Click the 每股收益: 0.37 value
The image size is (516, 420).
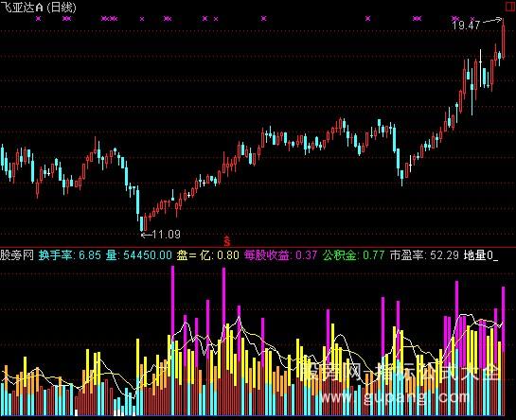(280, 255)
